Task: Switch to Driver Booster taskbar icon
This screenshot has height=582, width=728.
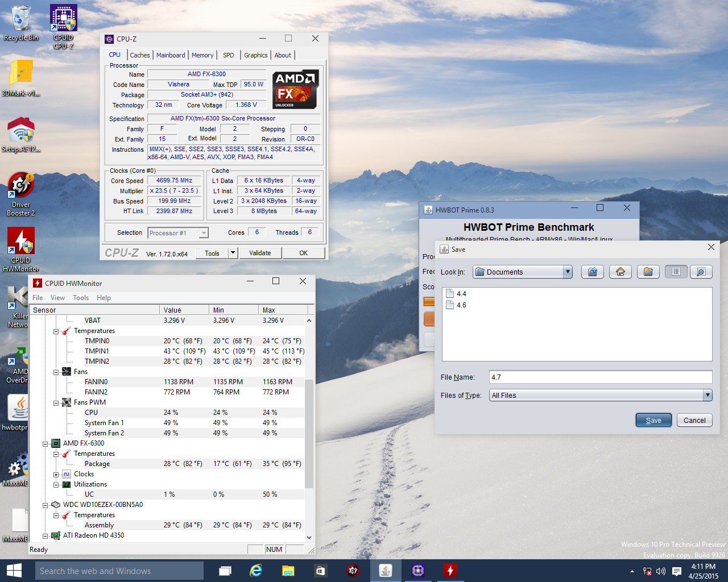Action: click(x=353, y=571)
